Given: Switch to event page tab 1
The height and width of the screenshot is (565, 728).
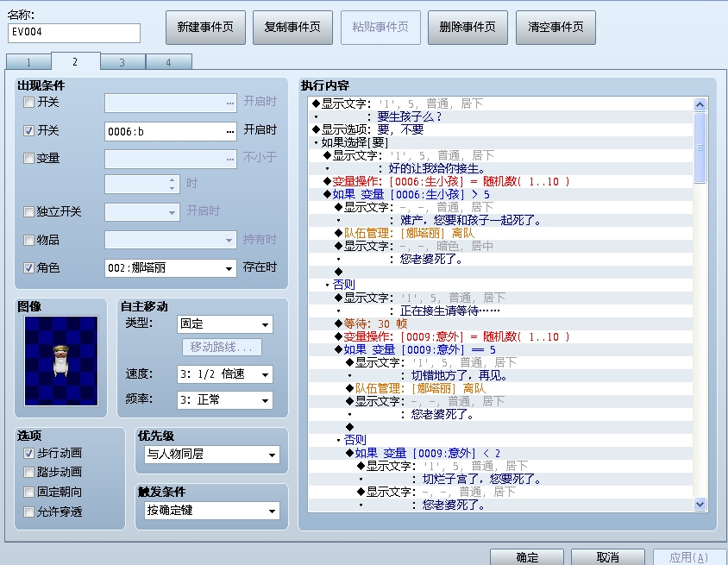Looking at the screenshot, I should point(28,62).
